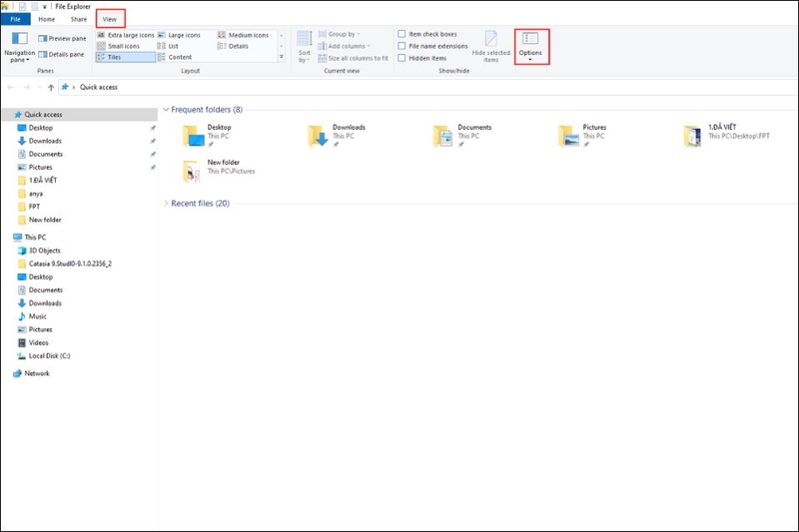This screenshot has height=532, width=799.
Task: Open the quick access toolbar customize arrow
Action: point(45,7)
